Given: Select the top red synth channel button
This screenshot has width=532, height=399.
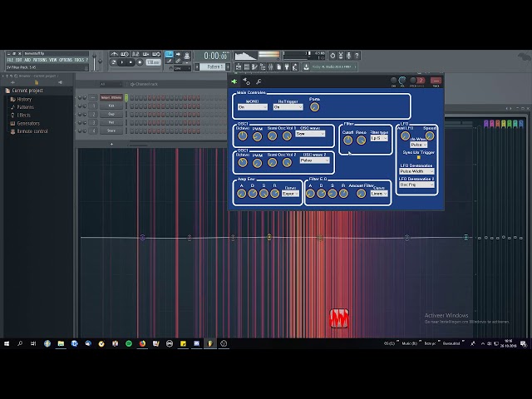Looking at the screenshot, I should click(111, 98).
